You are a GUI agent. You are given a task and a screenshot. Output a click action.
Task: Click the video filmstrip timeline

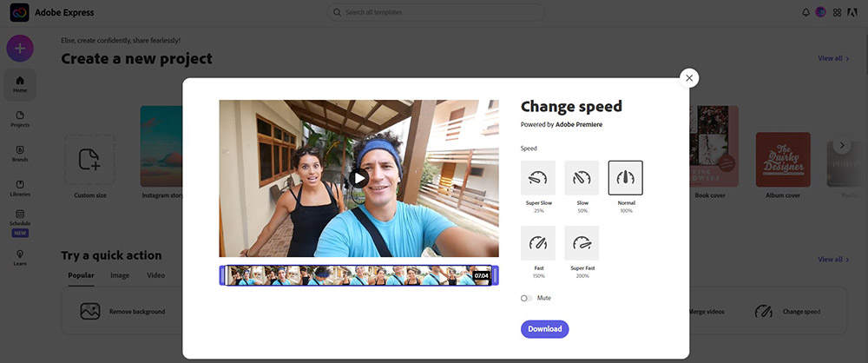click(358, 275)
